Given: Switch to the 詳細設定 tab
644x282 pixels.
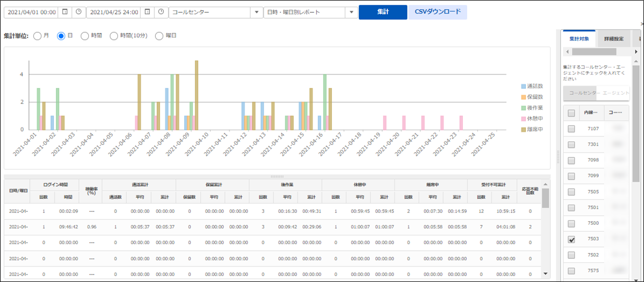Looking at the screenshot, I should coord(614,39).
